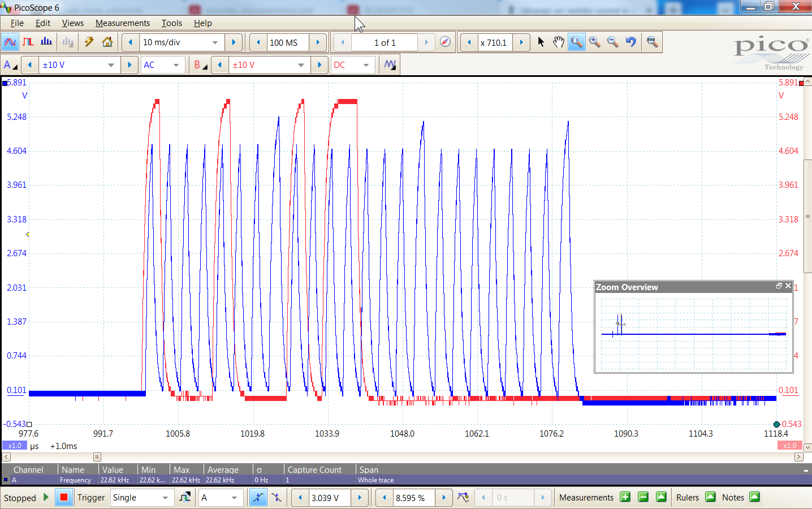Image resolution: width=812 pixels, height=509 pixels.
Task: Switch trigger to falling edge
Action: (277, 498)
